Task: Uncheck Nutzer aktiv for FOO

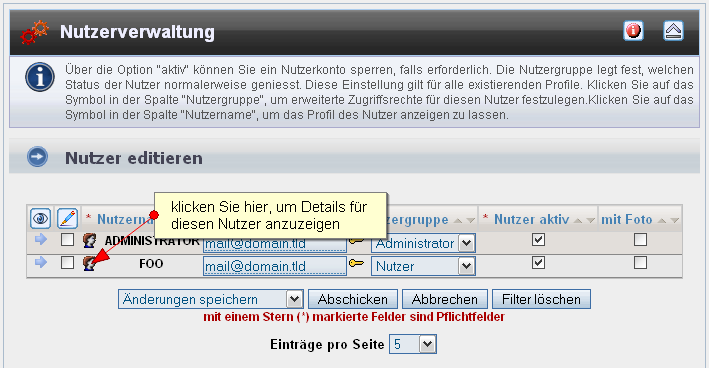Action: tap(538, 262)
